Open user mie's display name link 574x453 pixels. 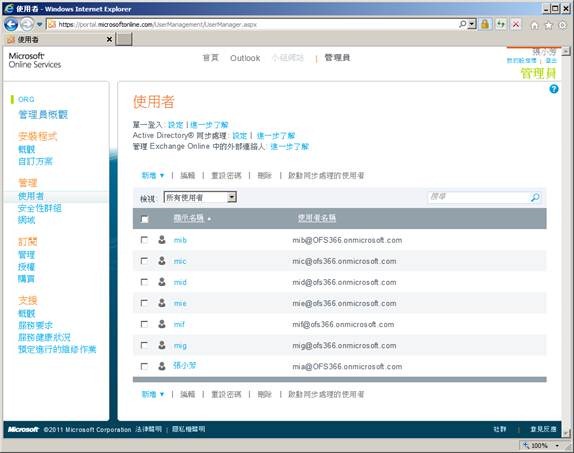click(x=180, y=303)
